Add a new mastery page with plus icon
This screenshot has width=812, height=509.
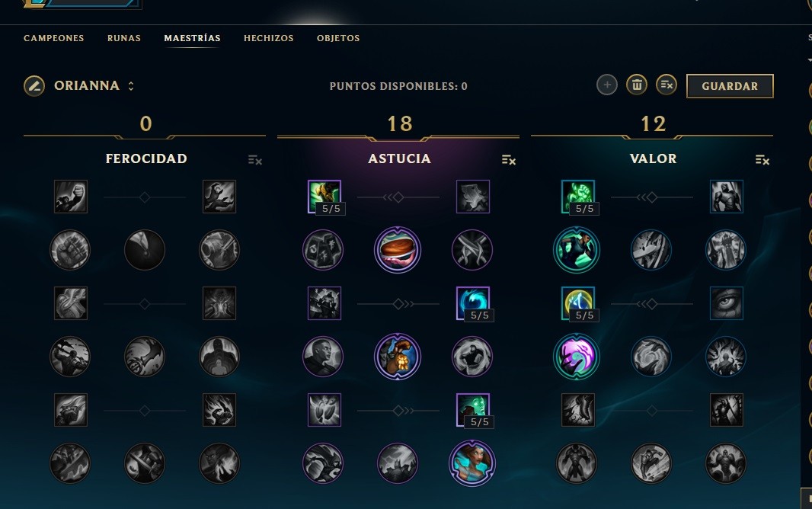tap(607, 85)
